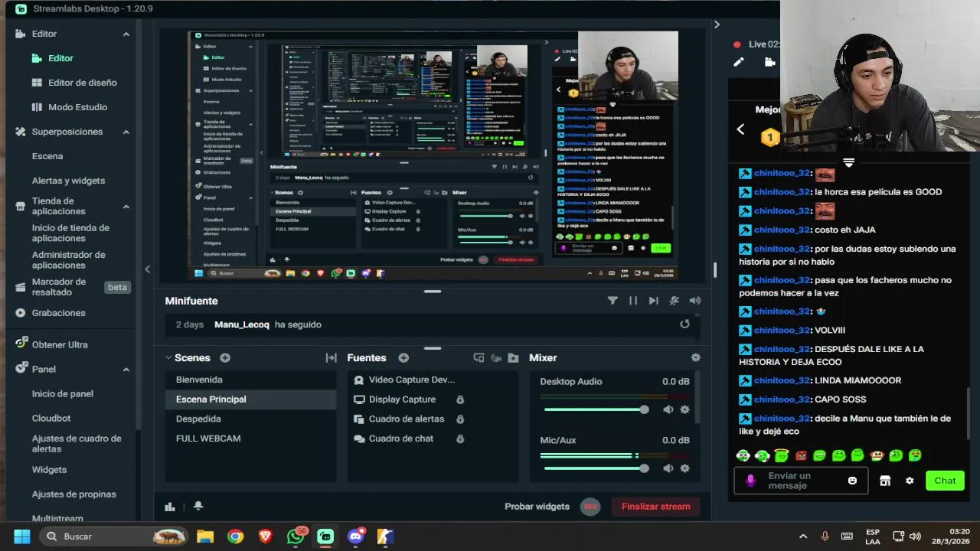
Task: Switch to the Escena Principal scene
Action: coord(250,399)
